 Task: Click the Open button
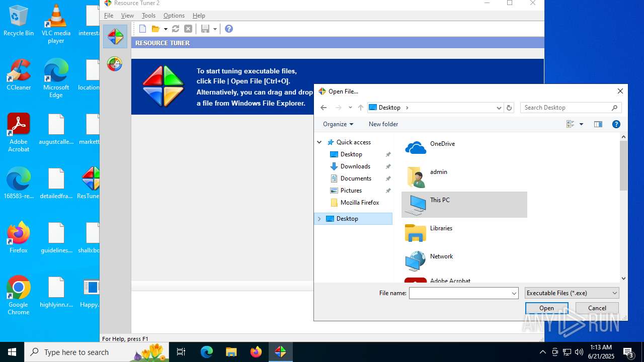point(546,308)
